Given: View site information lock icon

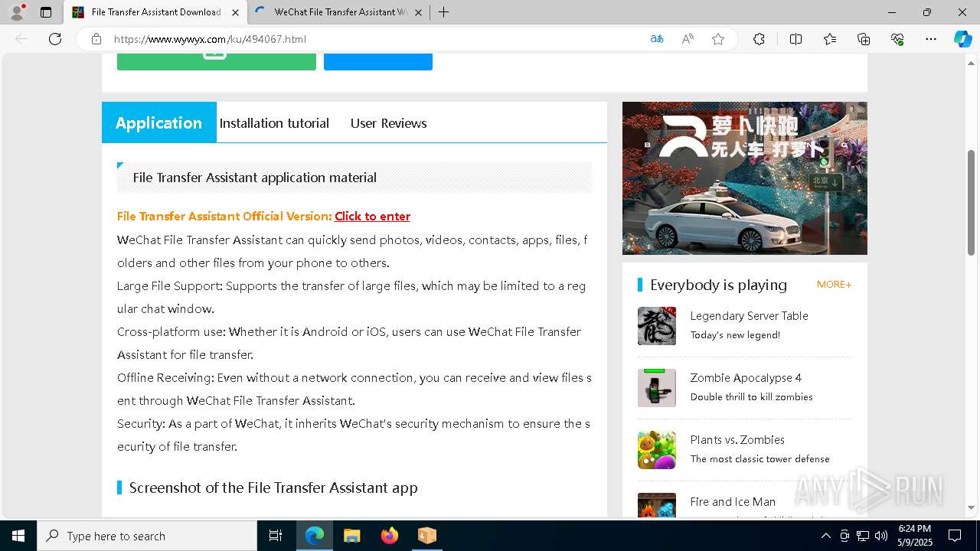Looking at the screenshot, I should pos(96,39).
